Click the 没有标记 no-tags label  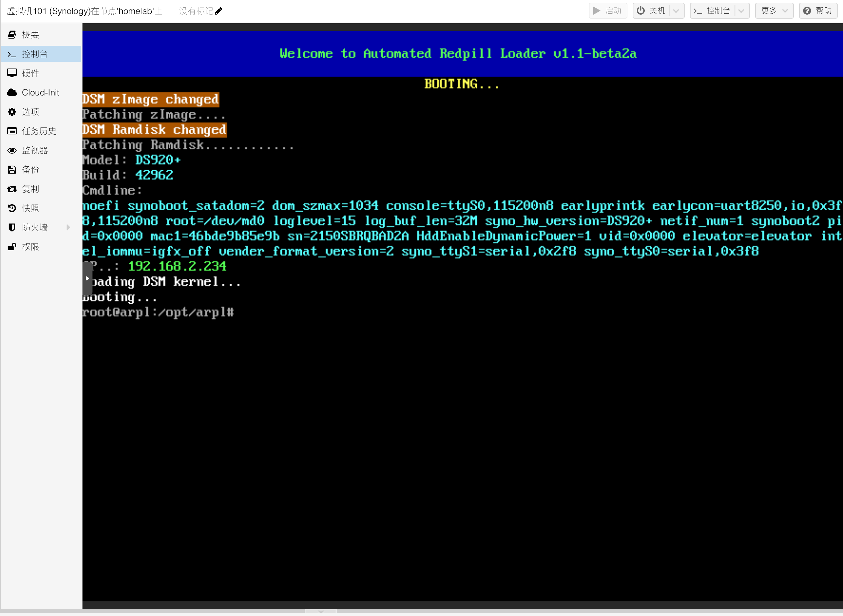[x=196, y=11]
